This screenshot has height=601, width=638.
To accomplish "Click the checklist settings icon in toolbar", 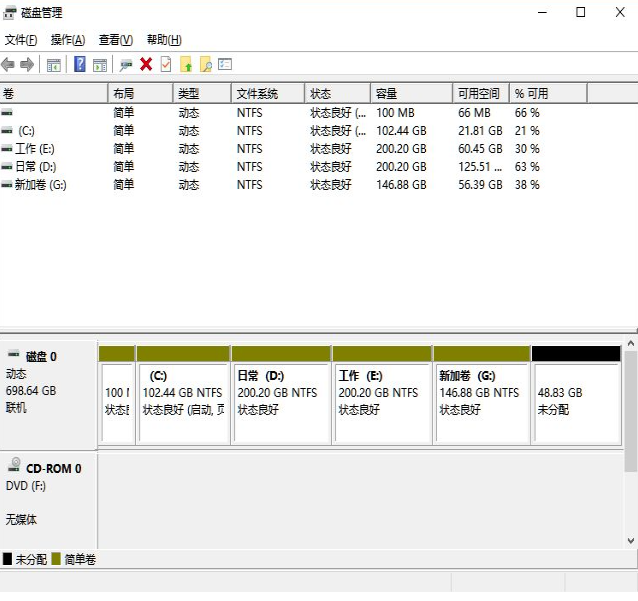I will pos(225,65).
